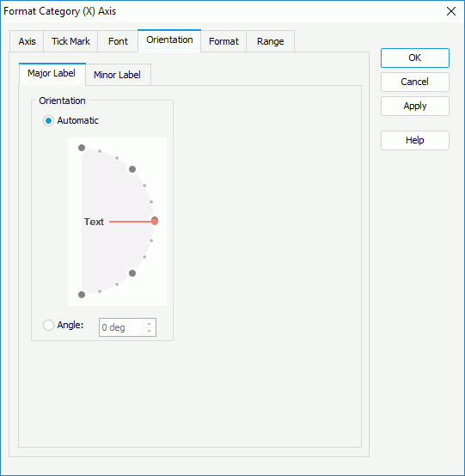Switch to the Range tab

coord(270,41)
